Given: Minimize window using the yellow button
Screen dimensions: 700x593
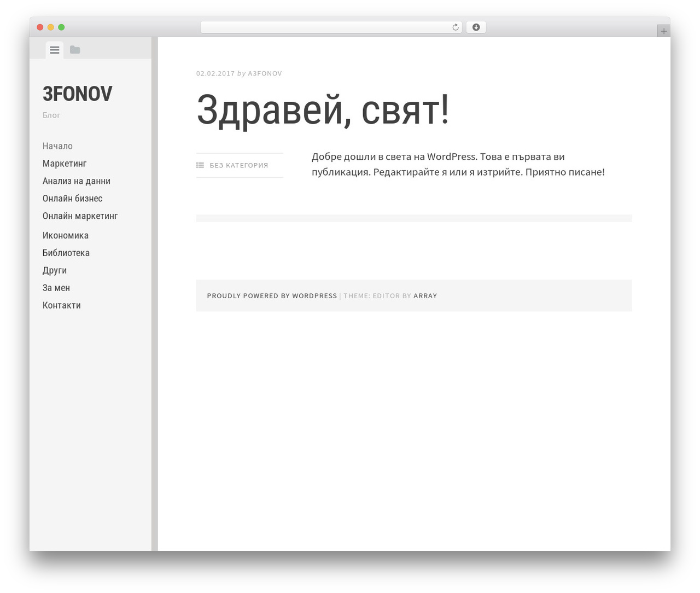Looking at the screenshot, I should (x=51, y=27).
